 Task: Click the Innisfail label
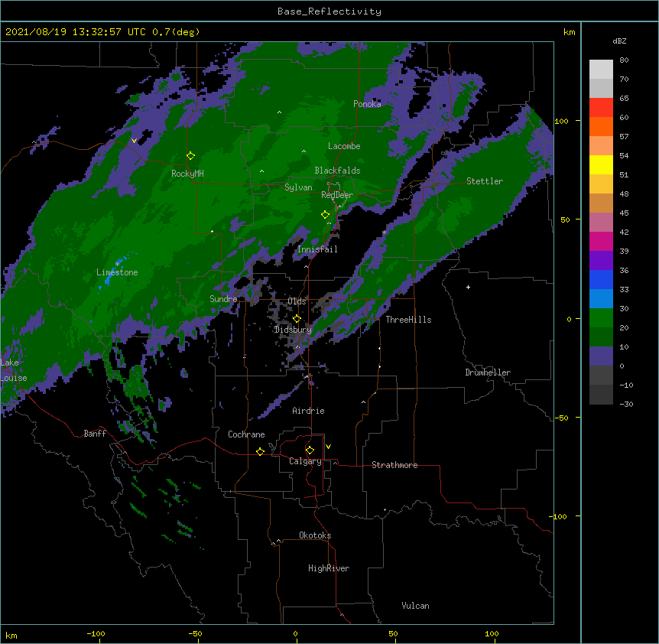click(317, 249)
